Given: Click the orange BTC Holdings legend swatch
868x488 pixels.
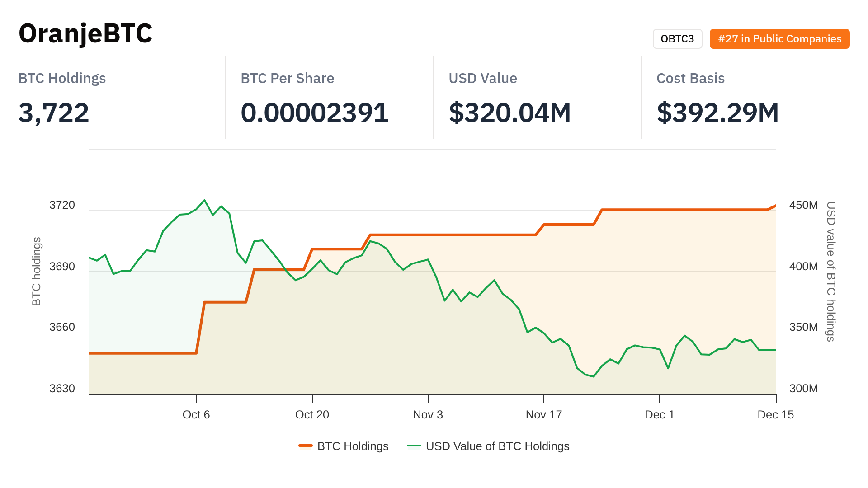Looking at the screenshot, I should (x=306, y=446).
